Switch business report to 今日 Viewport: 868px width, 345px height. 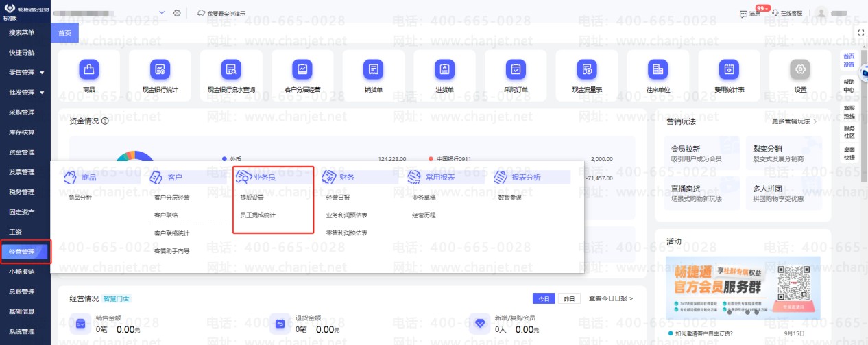pyautogui.click(x=543, y=298)
